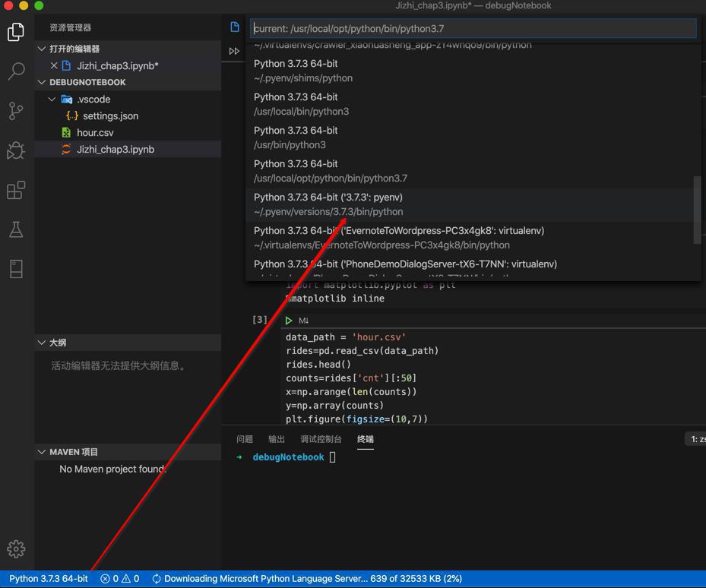Image resolution: width=706 pixels, height=588 pixels.
Task: Click the ML cell type label
Action: coord(303,321)
